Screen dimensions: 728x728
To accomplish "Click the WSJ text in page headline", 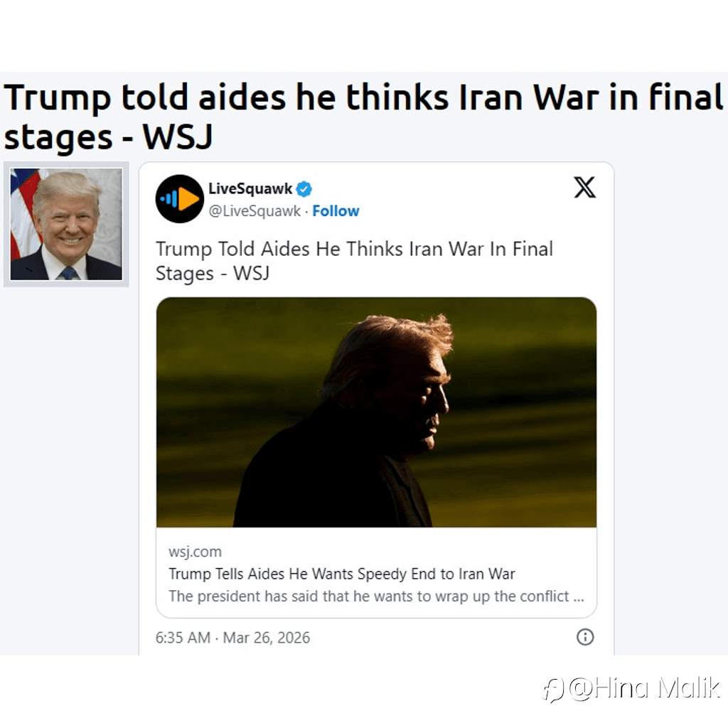I will (x=177, y=137).
